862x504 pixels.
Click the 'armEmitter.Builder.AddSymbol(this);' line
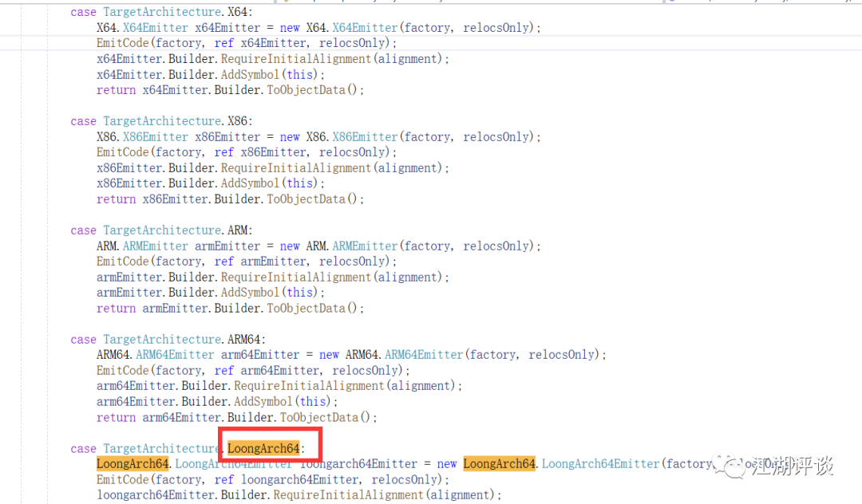pos(211,293)
